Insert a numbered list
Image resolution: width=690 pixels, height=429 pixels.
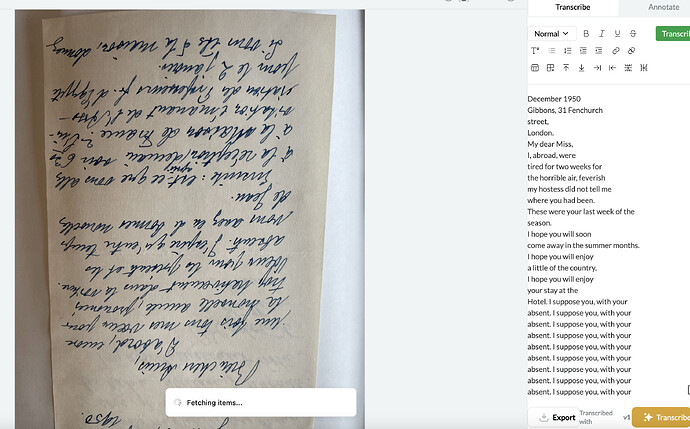pos(568,51)
